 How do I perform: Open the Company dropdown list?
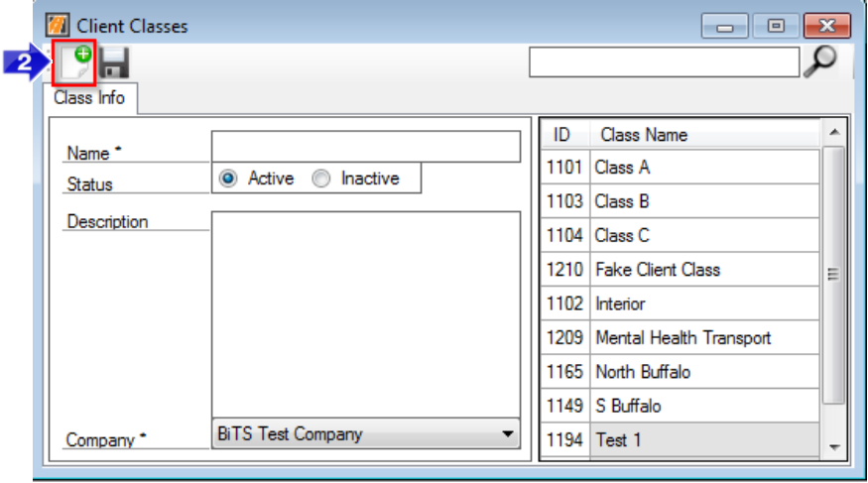(366, 433)
